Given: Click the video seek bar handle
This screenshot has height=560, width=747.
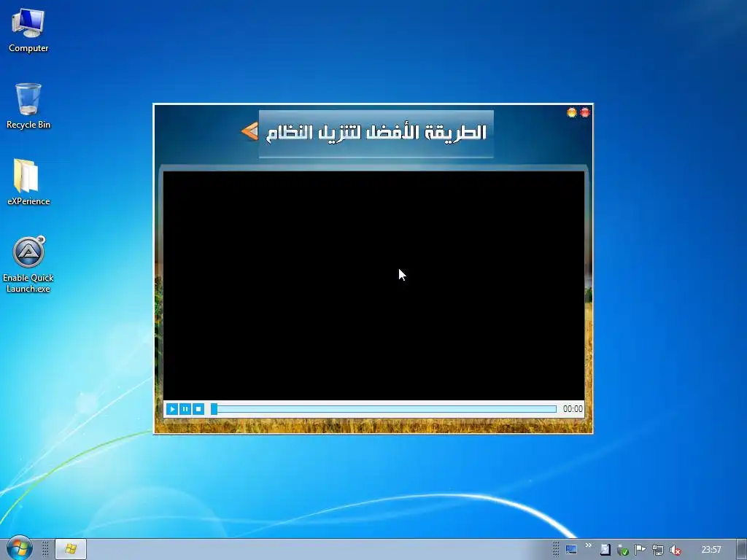Looking at the screenshot, I should (x=214, y=409).
